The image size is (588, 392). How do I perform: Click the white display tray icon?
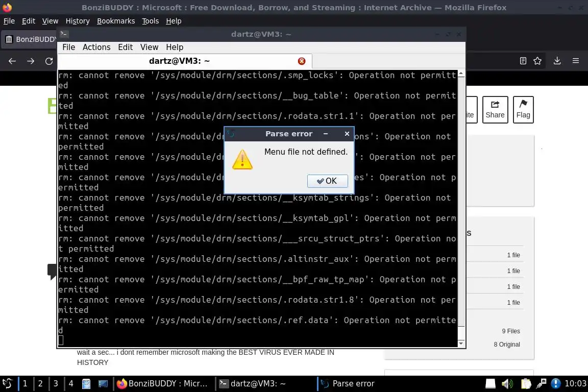point(491,383)
